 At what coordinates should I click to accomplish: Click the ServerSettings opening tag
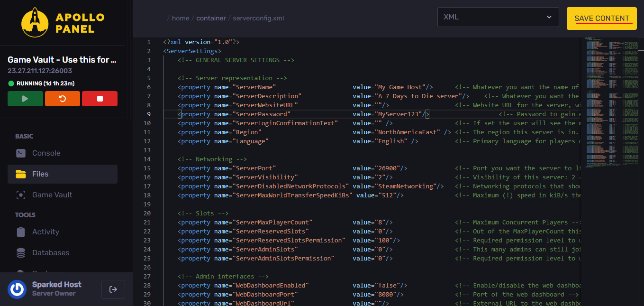point(192,51)
